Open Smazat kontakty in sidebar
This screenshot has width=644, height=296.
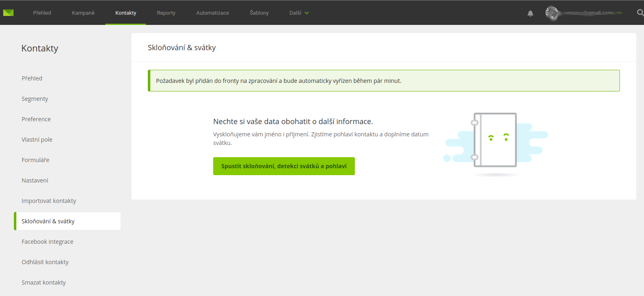click(44, 283)
